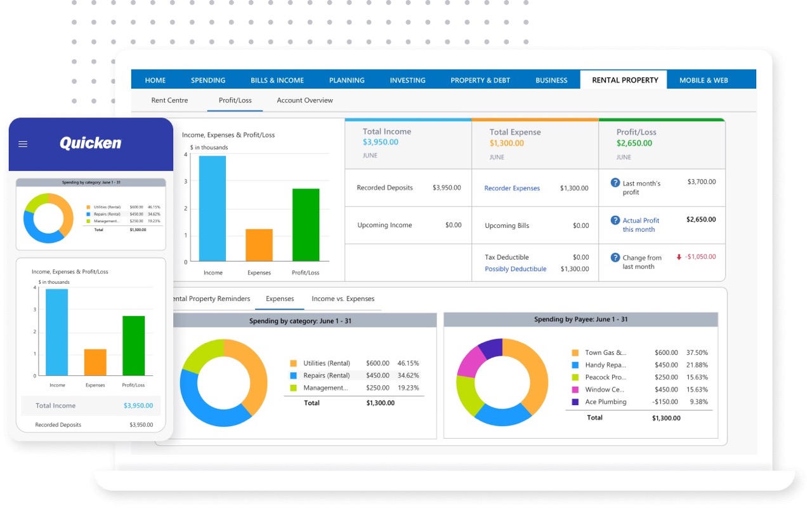Click the Ace Plumbing purple payee swatch
The image size is (812, 508).
click(x=575, y=402)
